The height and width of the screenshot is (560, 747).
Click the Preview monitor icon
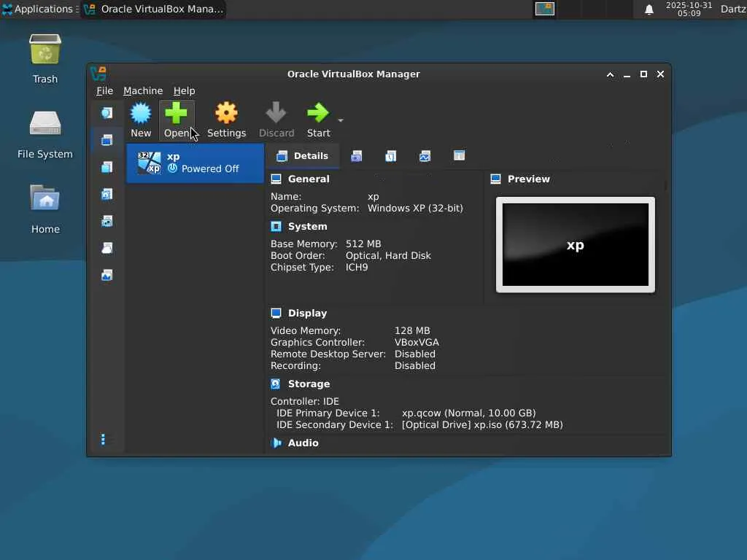tap(495, 179)
